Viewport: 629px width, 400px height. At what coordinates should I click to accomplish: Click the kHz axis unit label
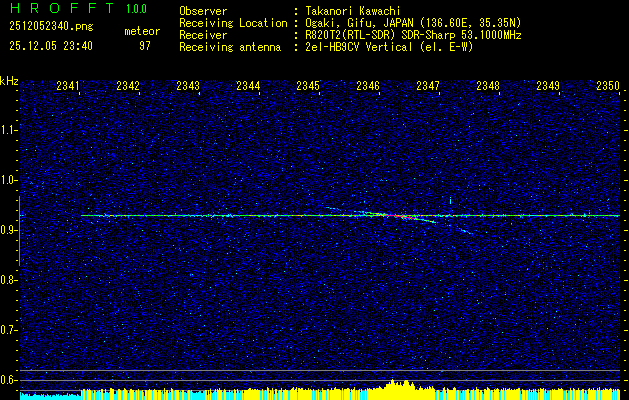9,81
